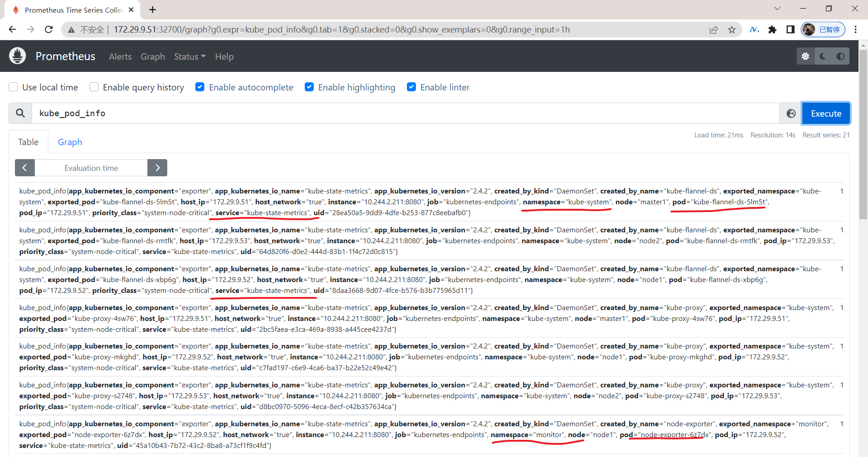This screenshot has width=868, height=457.
Task: Click the 'Load time: 21ms' text
Action: [x=719, y=135]
